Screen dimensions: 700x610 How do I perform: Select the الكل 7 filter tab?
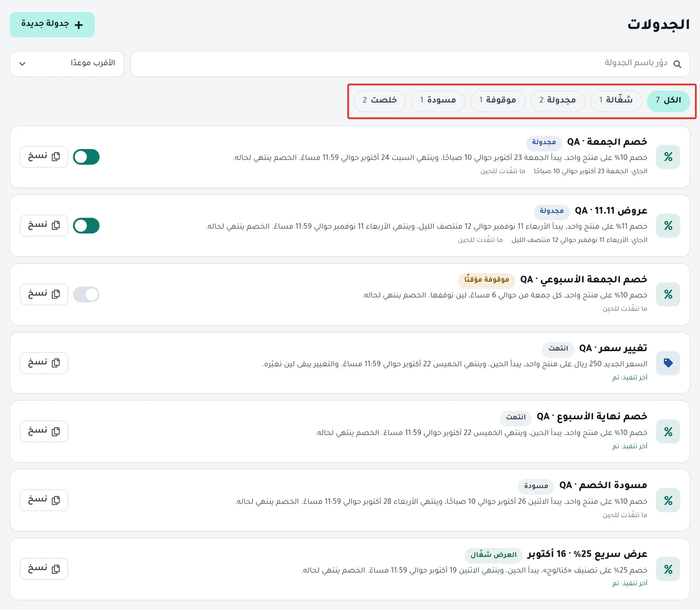668,101
